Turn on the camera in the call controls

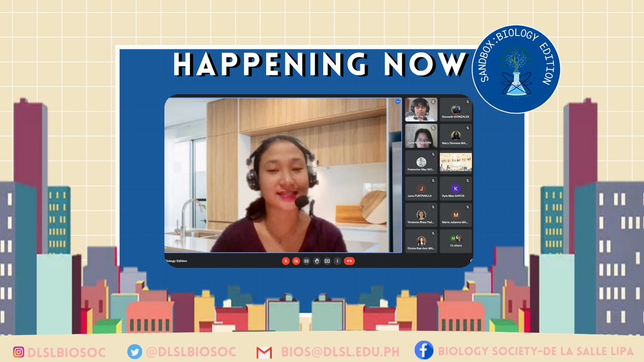point(296,261)
